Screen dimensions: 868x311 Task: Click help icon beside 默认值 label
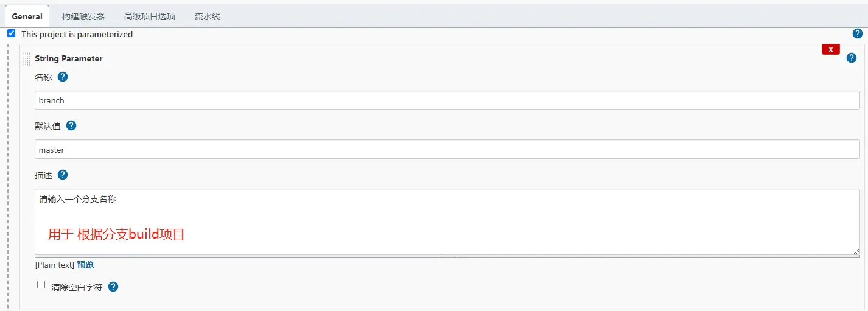(x=71, y=126)
